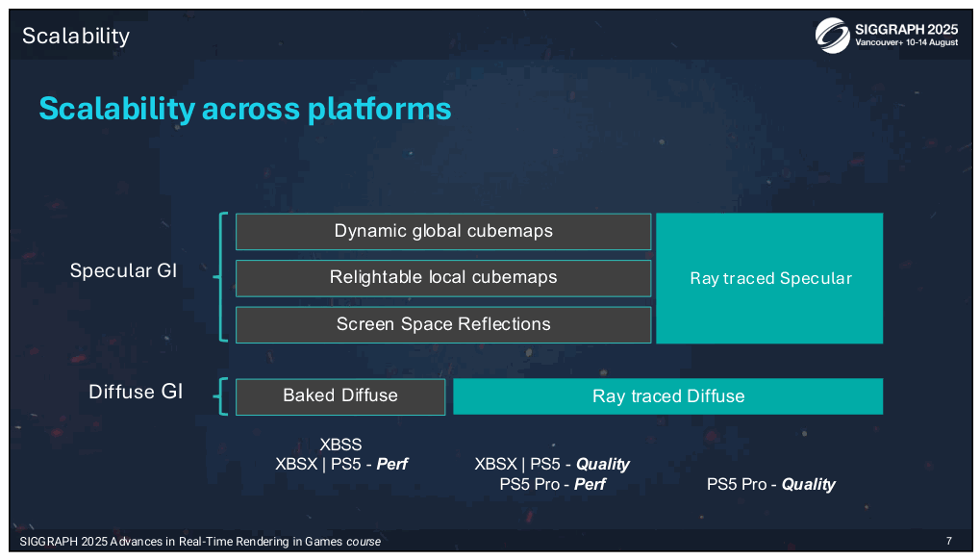Click the 'Vancouver+ 10-14 August' text

click(906, 42)
